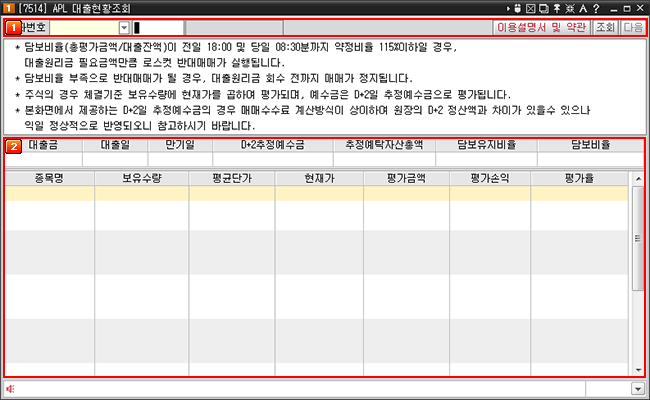The width and height of the screenshot is (650, 400).
Task: Click the table scrollbar up arrow
Action: 638,179
